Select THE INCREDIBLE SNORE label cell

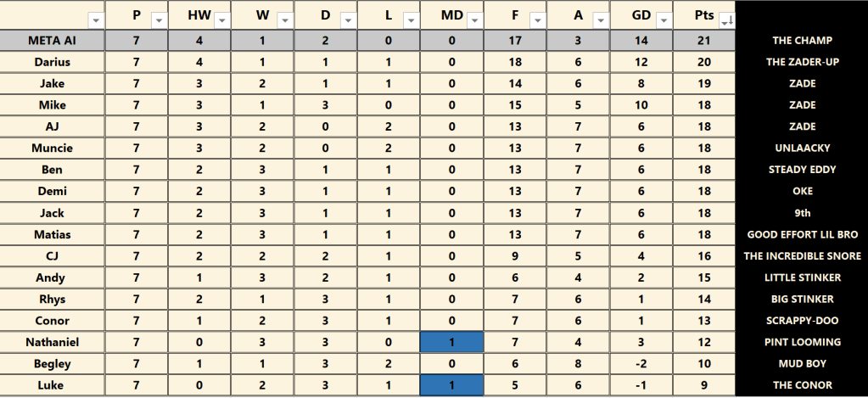[802, 256]
